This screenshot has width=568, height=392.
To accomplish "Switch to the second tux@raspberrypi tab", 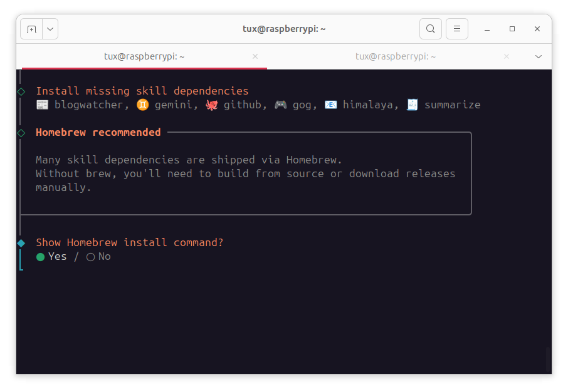I will click(395, 56).
